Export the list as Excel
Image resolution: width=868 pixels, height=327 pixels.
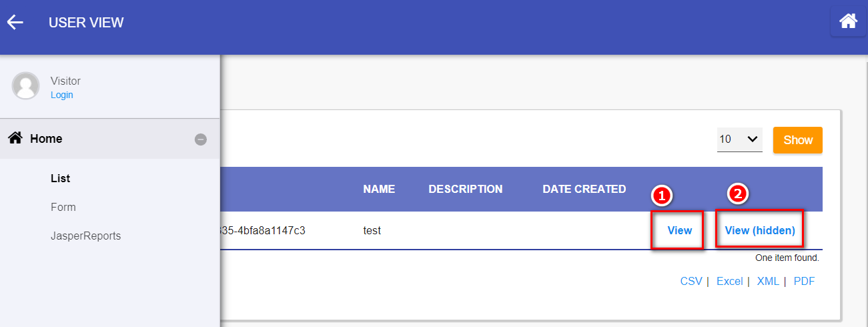click(x=729, y=281)
